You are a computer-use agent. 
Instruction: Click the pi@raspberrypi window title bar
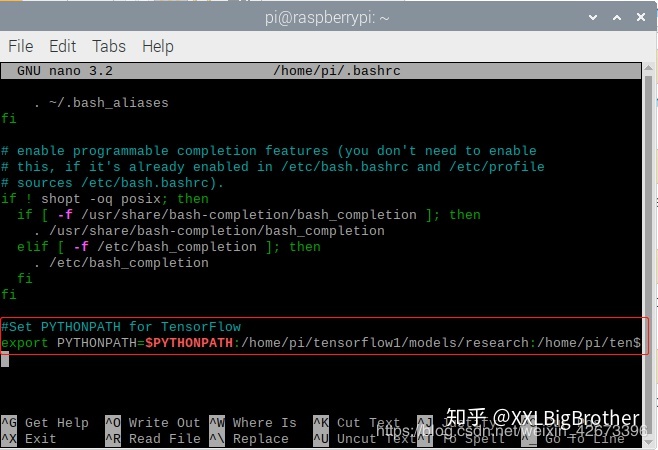coord(327,18)
